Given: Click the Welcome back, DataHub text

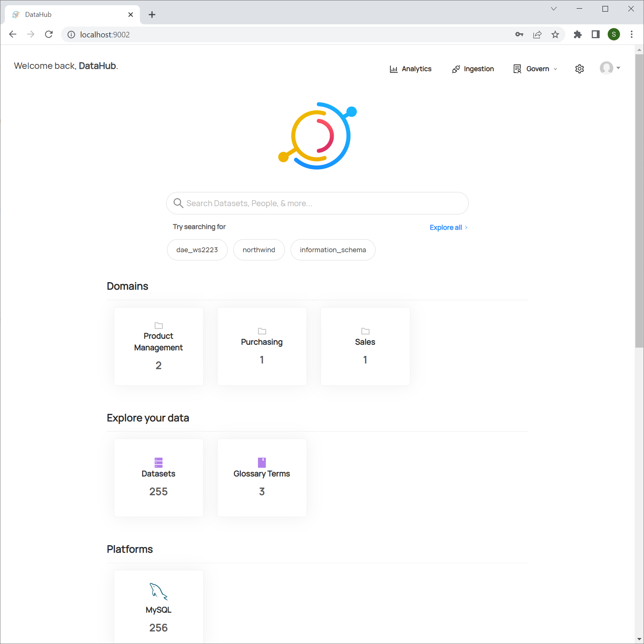Looking at the screenshot, I should point(66,66).
